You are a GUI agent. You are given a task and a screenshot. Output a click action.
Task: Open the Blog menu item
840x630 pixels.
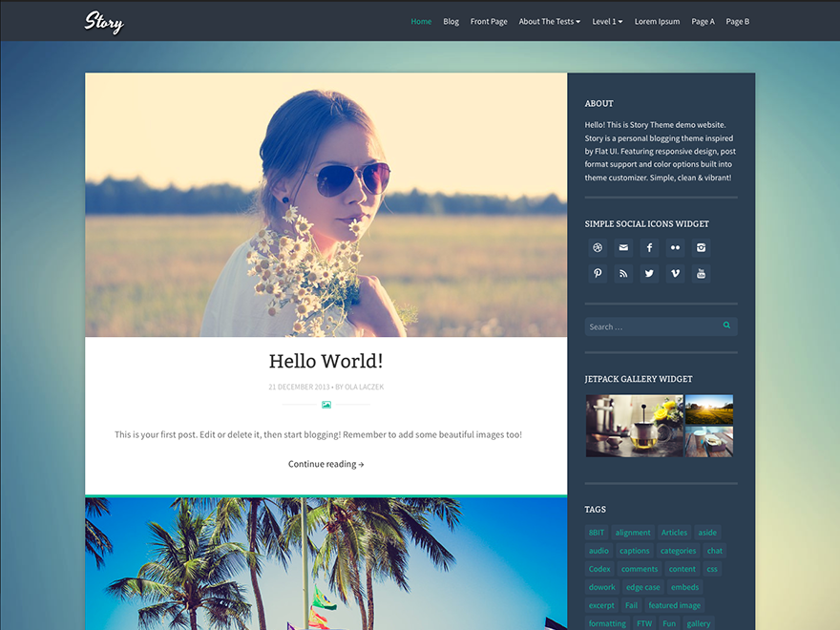[x=451, y=21]
